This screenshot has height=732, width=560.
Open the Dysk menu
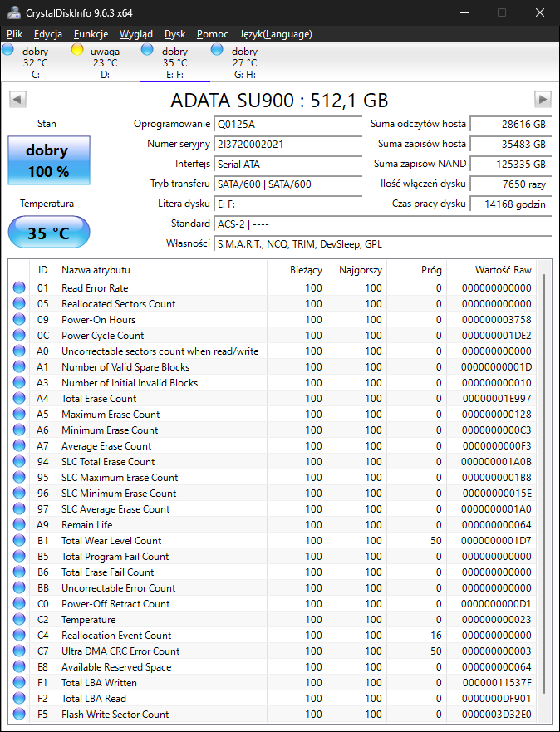pyautogui.click(x=175, y=34)
